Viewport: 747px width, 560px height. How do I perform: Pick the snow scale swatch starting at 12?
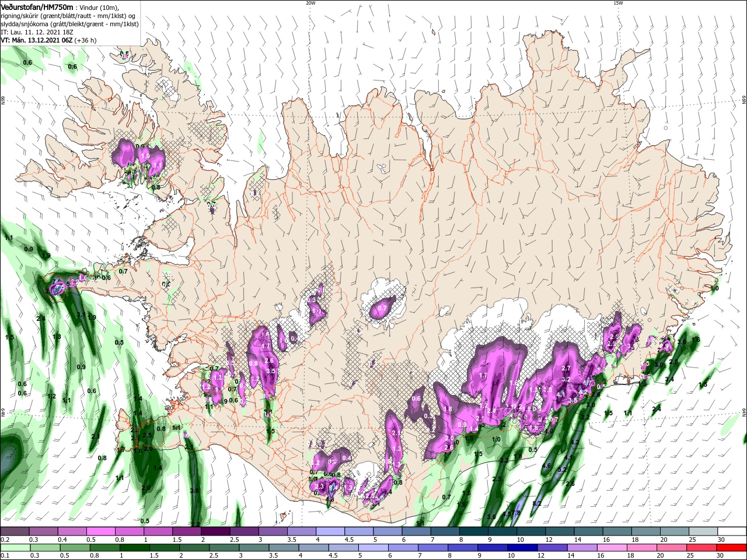pos(560,531)
